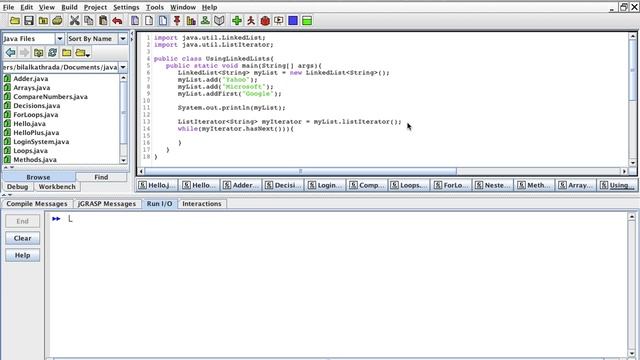This screenshot has width=640, height=360.
Task: Click the Browse On File folder icon
Action: [x=43, y=21]
